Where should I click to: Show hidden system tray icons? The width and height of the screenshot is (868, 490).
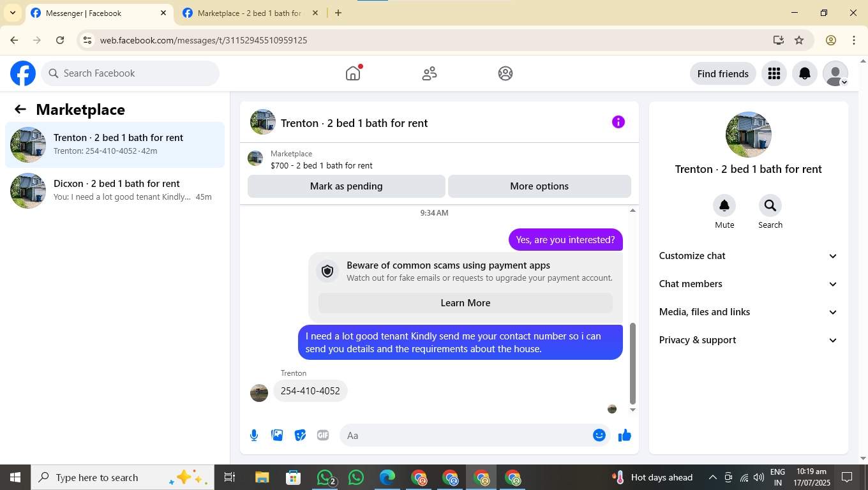coord(712,477)
